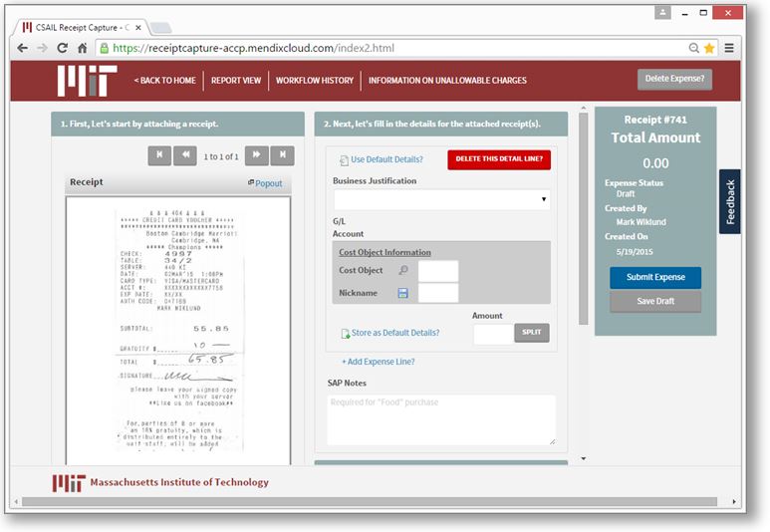The height and width of the screenshot is (532, 770).
Task: Click the horizontal scrollbar at the page bottom
Action: click(x=370, y=501)
